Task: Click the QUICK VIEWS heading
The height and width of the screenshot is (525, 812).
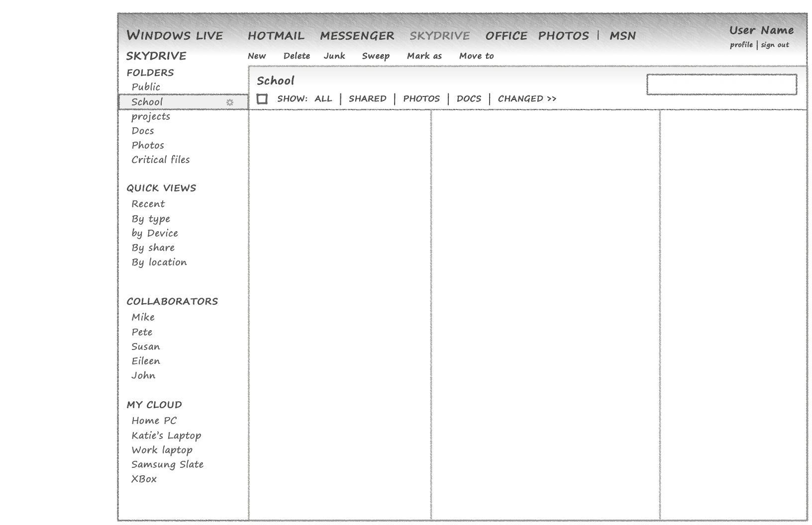Action: click(x=161, y=188)
